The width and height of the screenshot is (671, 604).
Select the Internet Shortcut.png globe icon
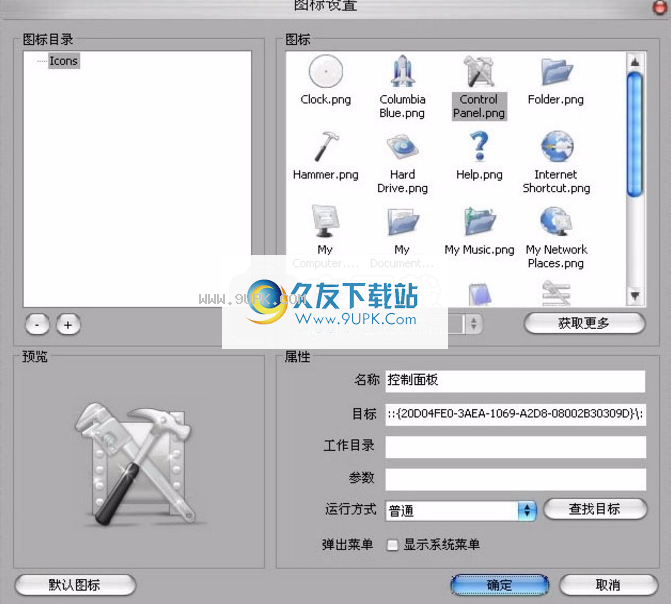pyautogui.click(x=556, y=146)
